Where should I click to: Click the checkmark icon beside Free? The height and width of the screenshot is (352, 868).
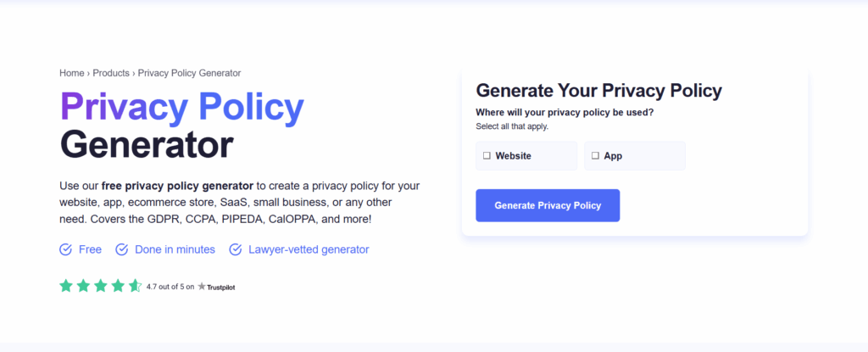click(65, 249)
